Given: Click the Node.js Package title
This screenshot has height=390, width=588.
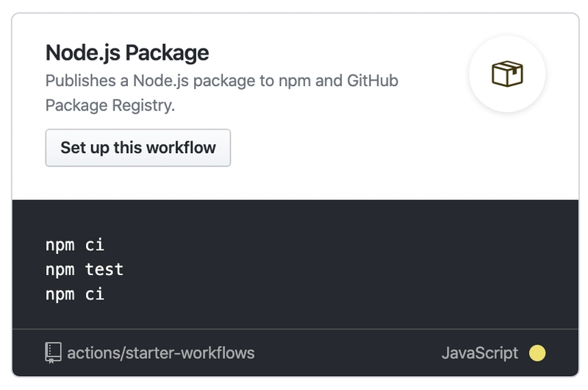Looking at the screenshot, I should coord(127,52).
